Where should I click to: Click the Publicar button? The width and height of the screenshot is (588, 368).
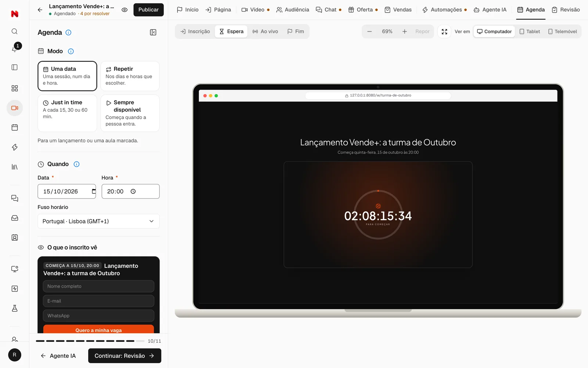point(148,10)
